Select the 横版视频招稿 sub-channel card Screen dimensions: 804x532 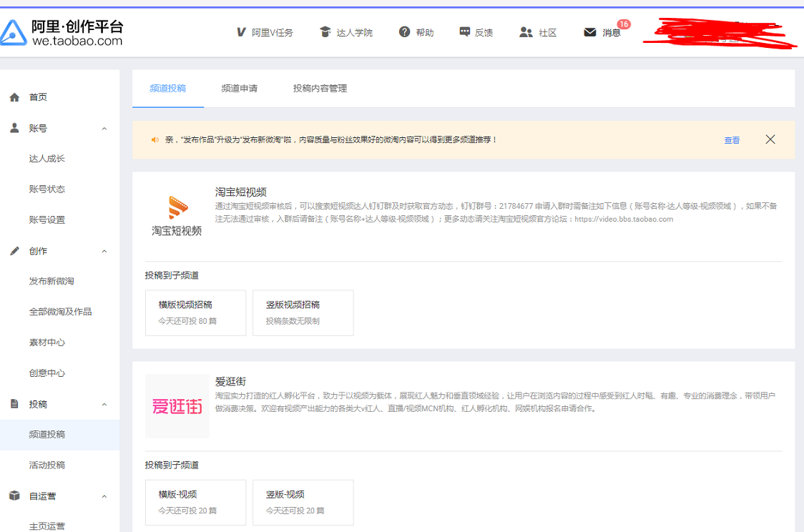tap(195, 312)
